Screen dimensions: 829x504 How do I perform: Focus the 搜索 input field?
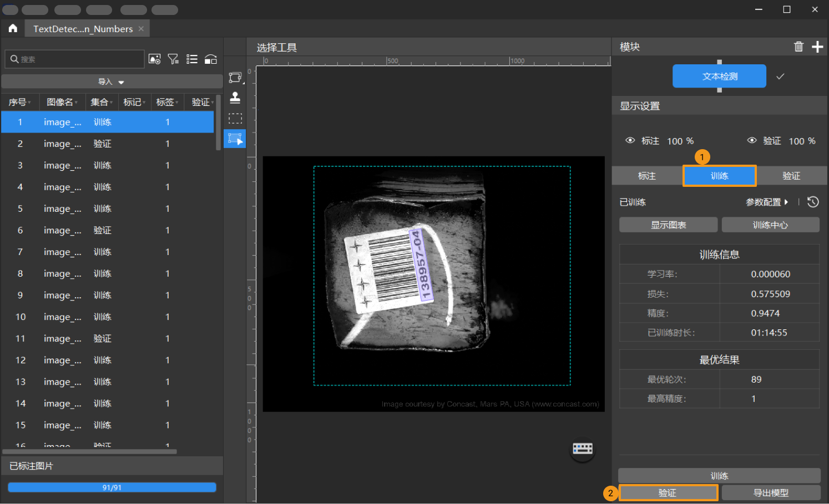pyautogui.click(x=74, y=59)
